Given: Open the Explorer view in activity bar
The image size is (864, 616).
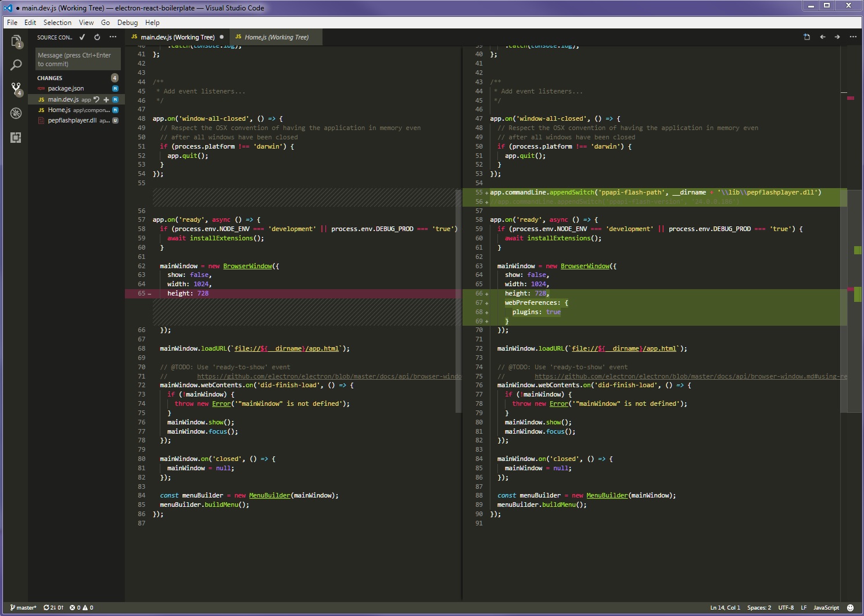Looking at the screenshot, I should 16,41.
